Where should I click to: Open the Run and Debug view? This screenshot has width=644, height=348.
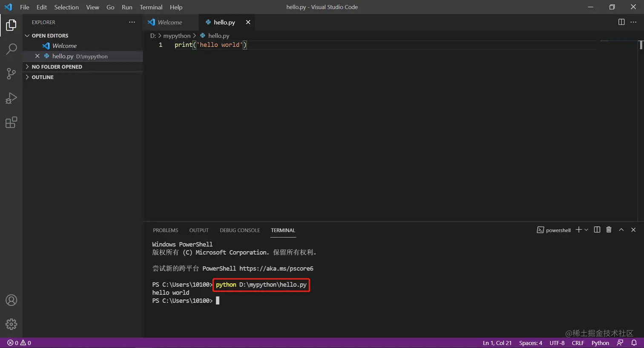point(11,98)
